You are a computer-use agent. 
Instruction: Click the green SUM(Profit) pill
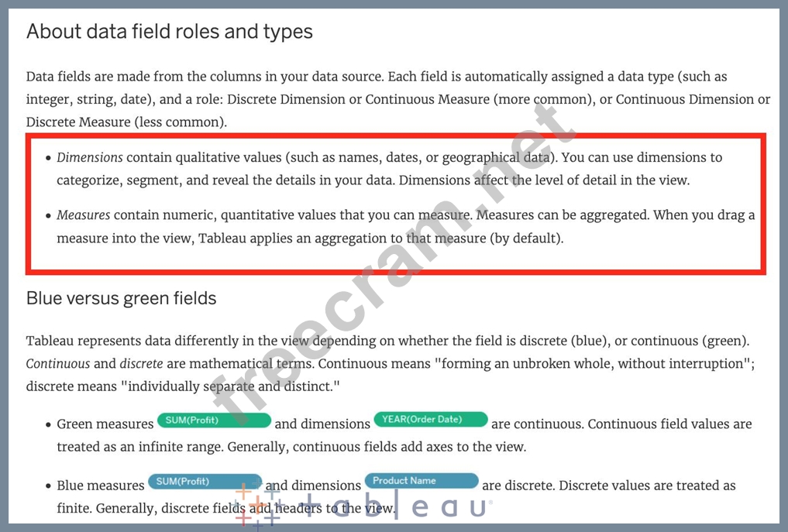(x=214, y=420)
